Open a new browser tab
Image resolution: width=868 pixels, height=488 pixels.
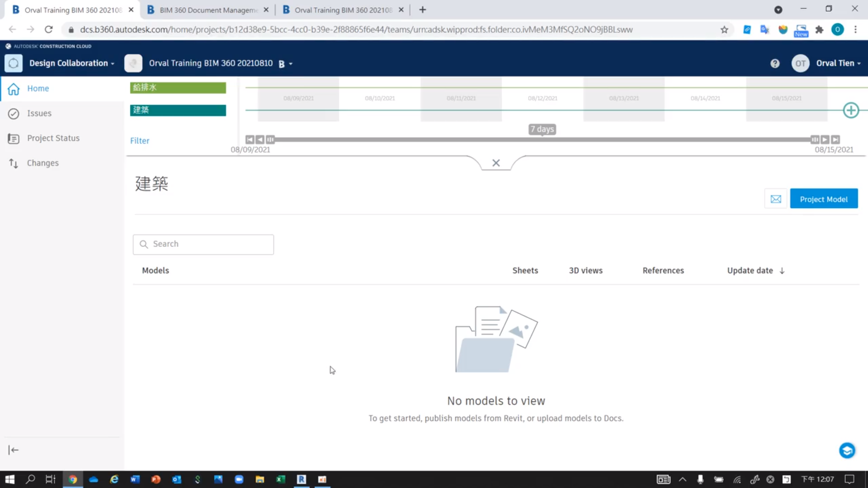(x=423, y=10)
